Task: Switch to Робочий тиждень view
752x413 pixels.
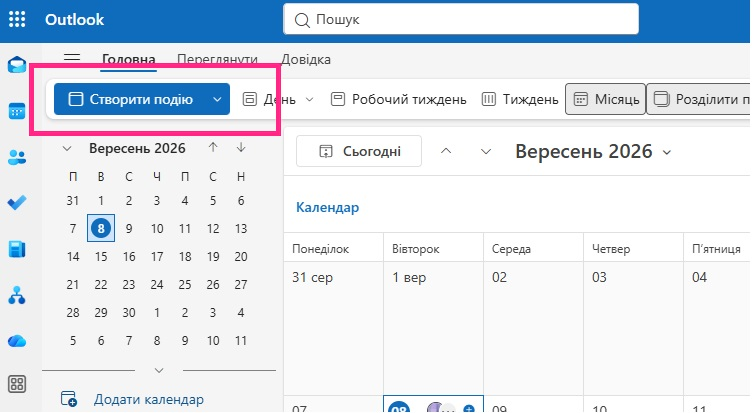Action: 399,99
